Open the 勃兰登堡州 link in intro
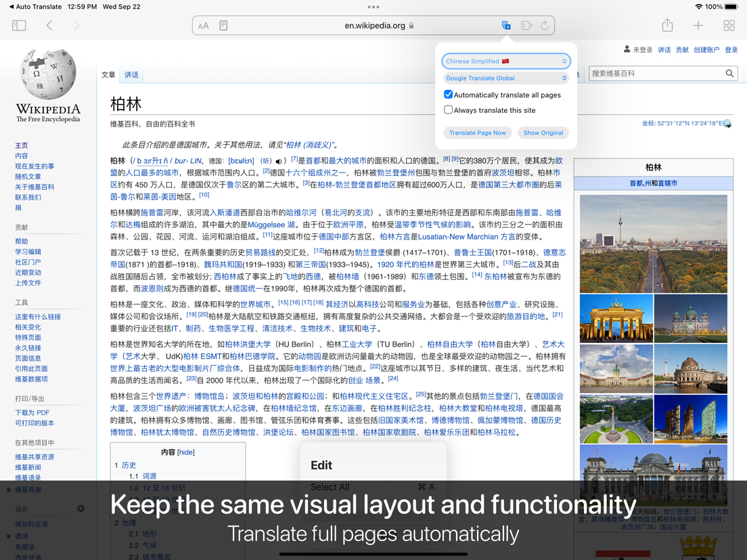Screen dimensions: 747x560 pyautogui.click(x=395, y=172)
